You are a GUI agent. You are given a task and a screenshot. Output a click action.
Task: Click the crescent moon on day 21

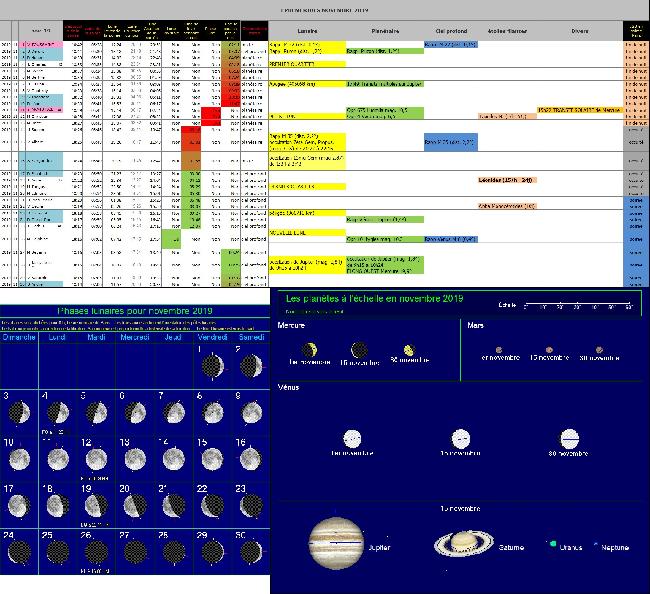click(174, 506)
